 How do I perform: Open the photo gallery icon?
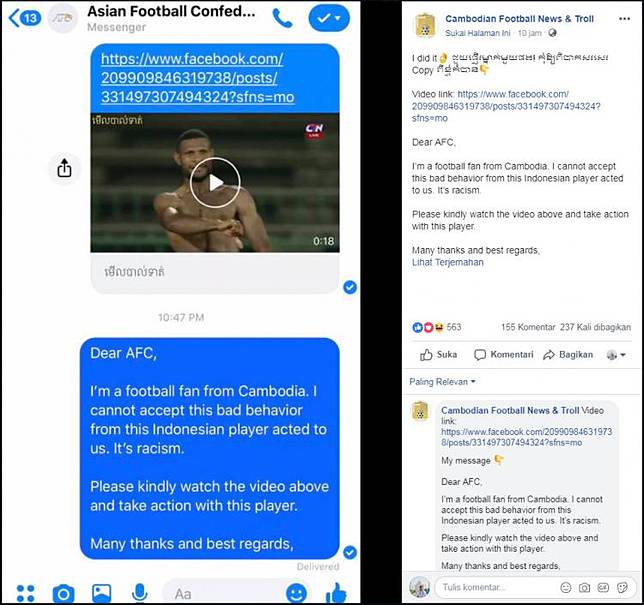101,593
